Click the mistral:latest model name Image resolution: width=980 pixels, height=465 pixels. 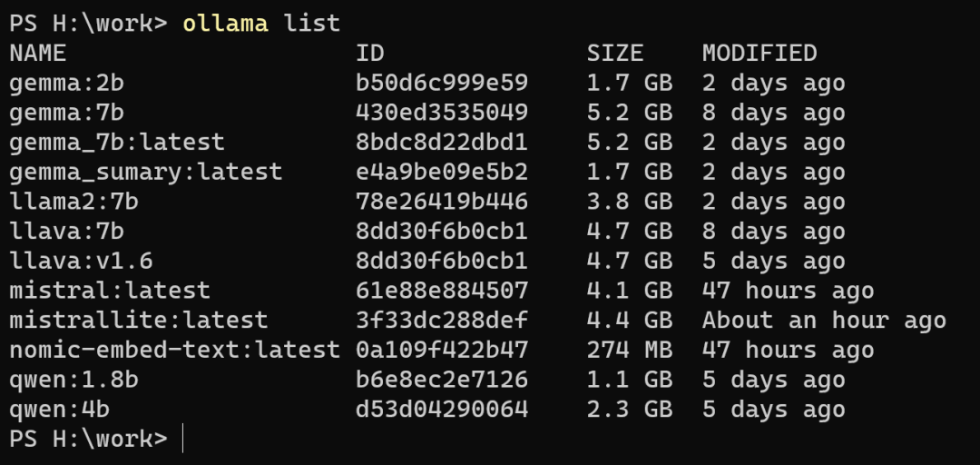(x=110, y=291)
